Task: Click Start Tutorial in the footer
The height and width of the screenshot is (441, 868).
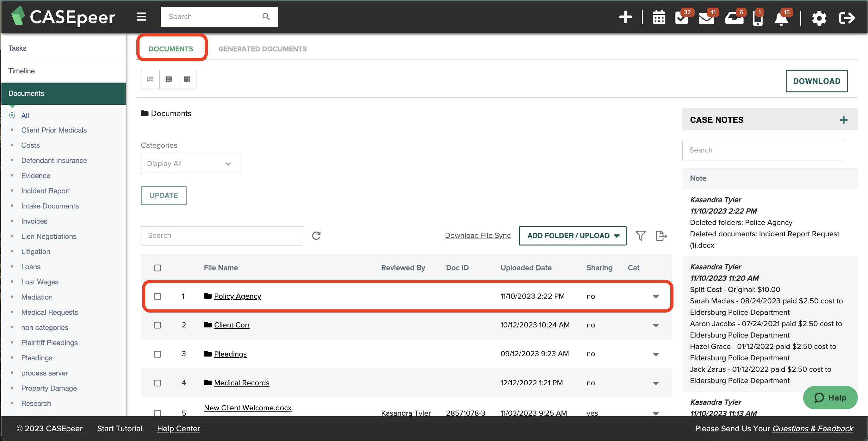Action: (x=120, y=429)
